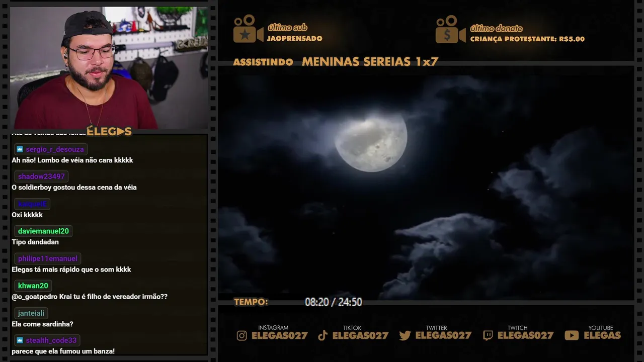Screen dimensions: 644x362
Task: Click the YouTube ELEGAS handle
Action: (x=602, y=336)
